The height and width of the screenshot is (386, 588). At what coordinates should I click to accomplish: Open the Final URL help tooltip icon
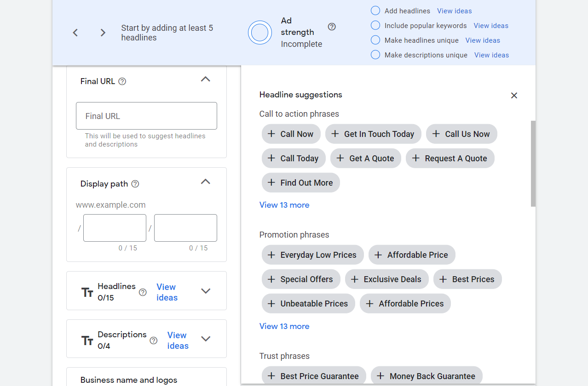pos(121,81)
